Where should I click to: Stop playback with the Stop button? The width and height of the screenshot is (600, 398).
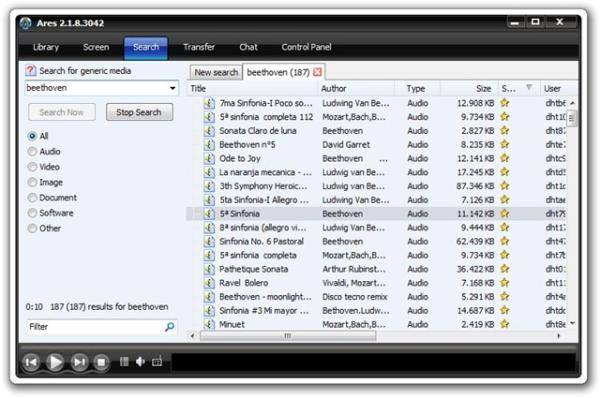click(101, 362)
